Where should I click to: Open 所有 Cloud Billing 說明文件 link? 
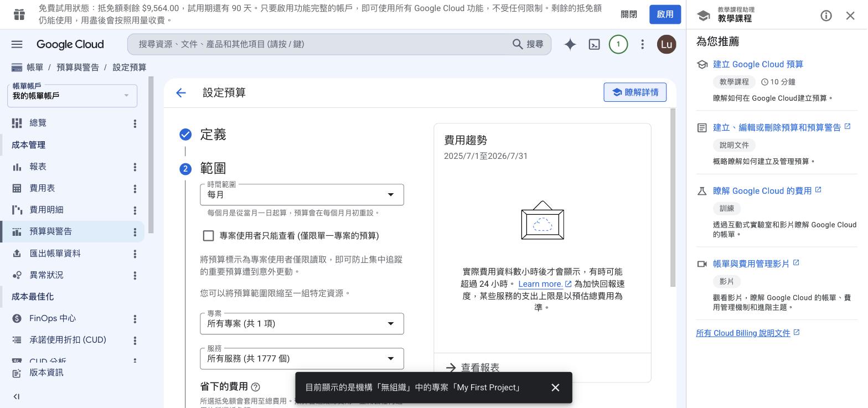747,333
